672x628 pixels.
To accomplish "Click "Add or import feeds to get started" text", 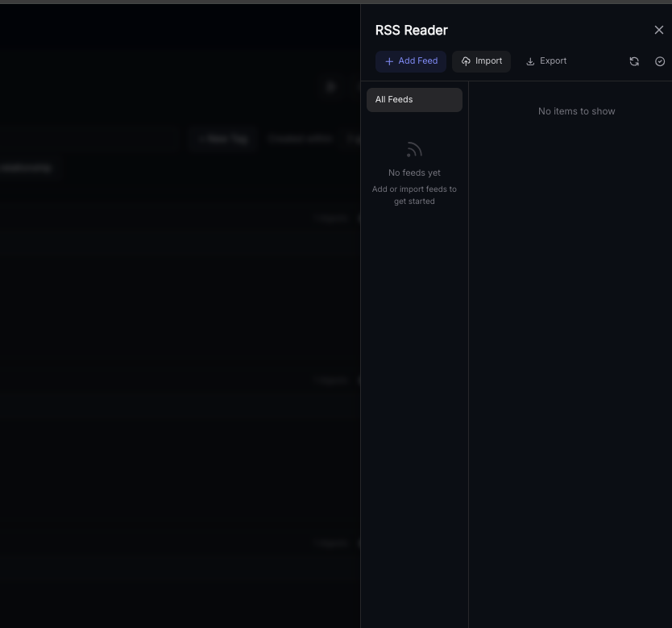I will pos(414,195).
